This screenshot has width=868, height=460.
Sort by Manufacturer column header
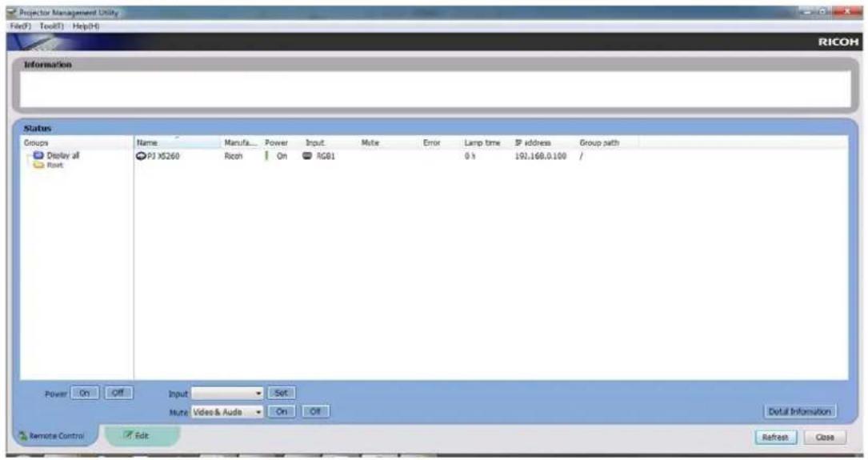click(x=240, y=143)
